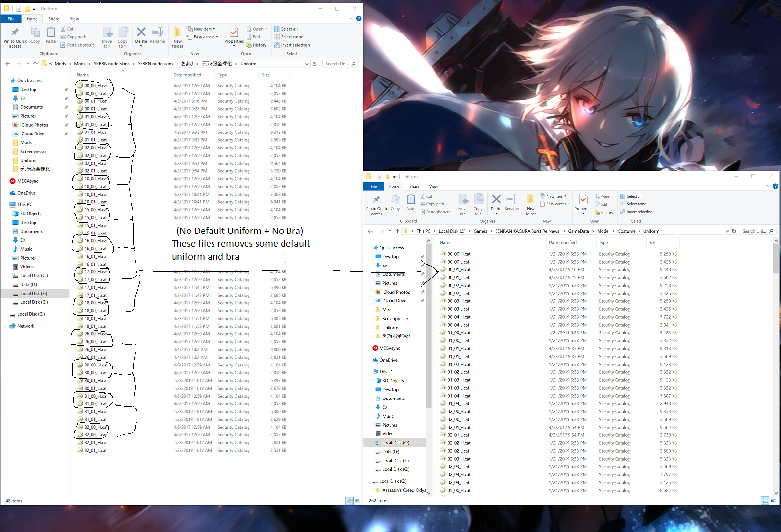Open Move to dropdown in SKBRN mods window
The width and height of the screenshot is (781, 532).
[x=107, y=37]
